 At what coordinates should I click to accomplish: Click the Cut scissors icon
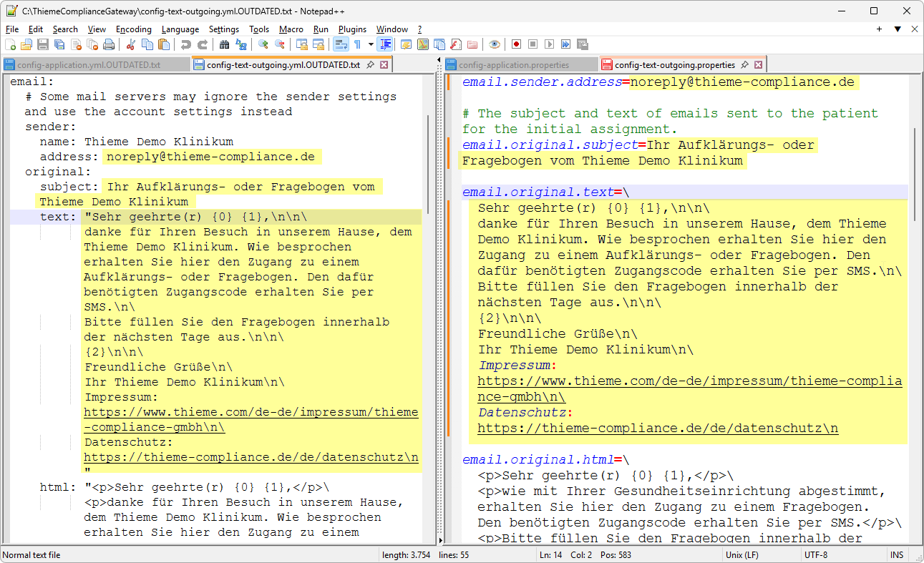[130, 44]
